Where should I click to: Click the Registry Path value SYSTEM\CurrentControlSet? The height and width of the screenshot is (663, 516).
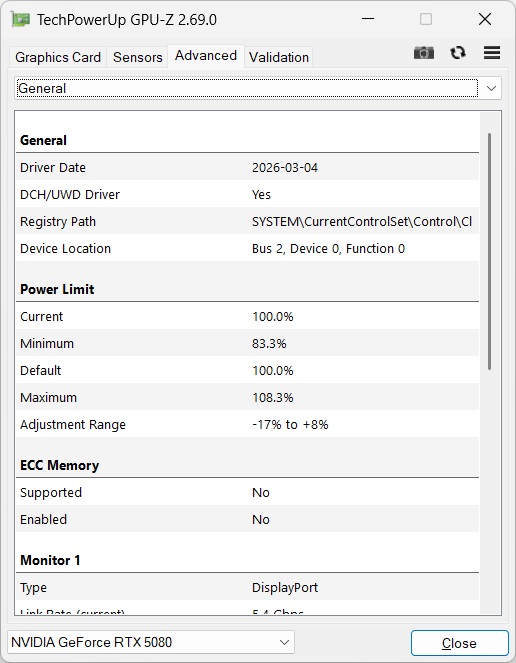point(362,222)
